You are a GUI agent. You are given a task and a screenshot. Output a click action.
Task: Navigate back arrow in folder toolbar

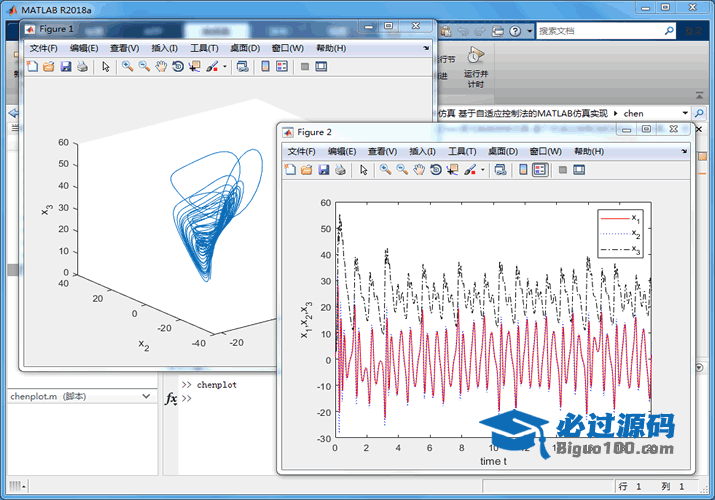(13, 113)
